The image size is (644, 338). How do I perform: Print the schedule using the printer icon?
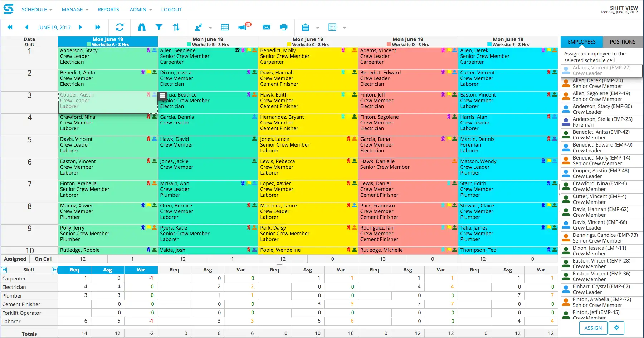pyautogui.click(x=284, y=27)
